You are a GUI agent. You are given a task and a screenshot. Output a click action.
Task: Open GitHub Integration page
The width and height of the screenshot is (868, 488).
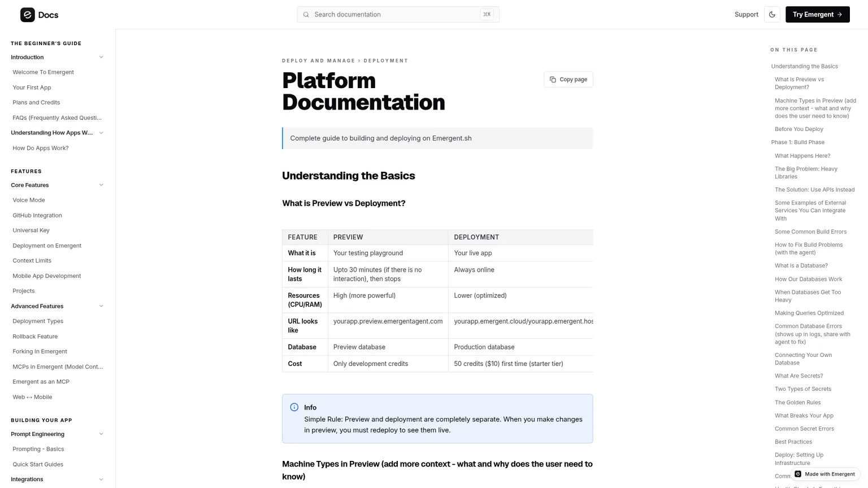(37, 215)
